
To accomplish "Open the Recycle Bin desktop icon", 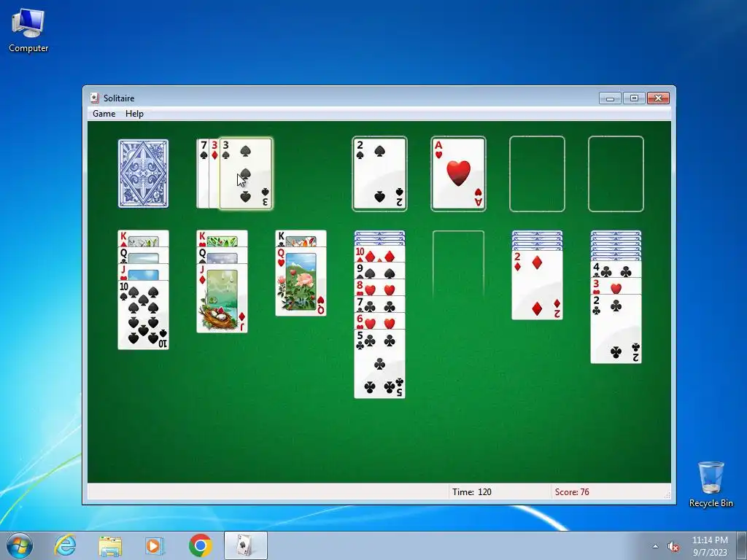I will (711, 484).
